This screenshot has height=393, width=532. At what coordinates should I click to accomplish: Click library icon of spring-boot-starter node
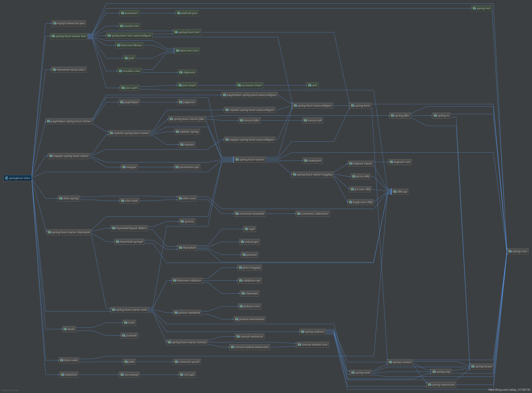point(237,159)
